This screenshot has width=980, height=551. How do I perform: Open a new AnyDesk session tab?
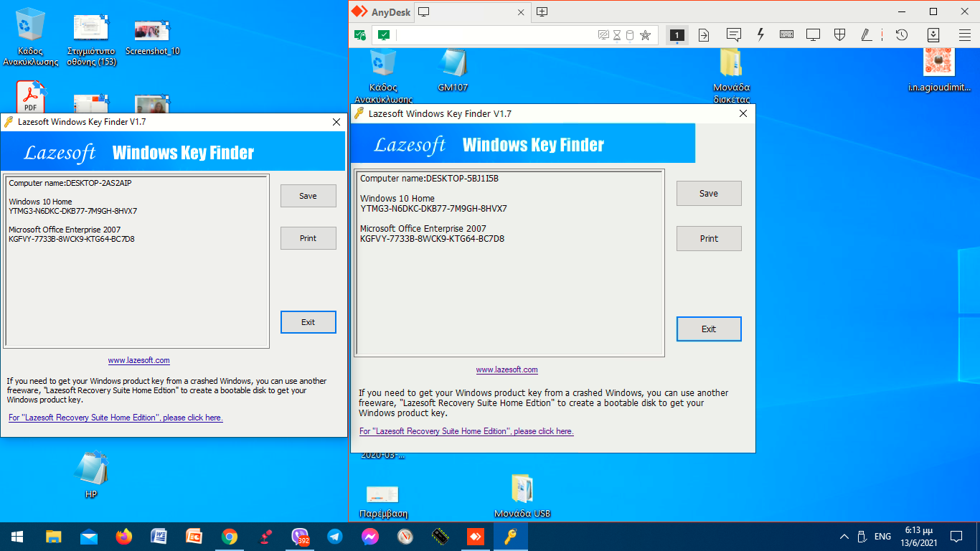point(542,12)
